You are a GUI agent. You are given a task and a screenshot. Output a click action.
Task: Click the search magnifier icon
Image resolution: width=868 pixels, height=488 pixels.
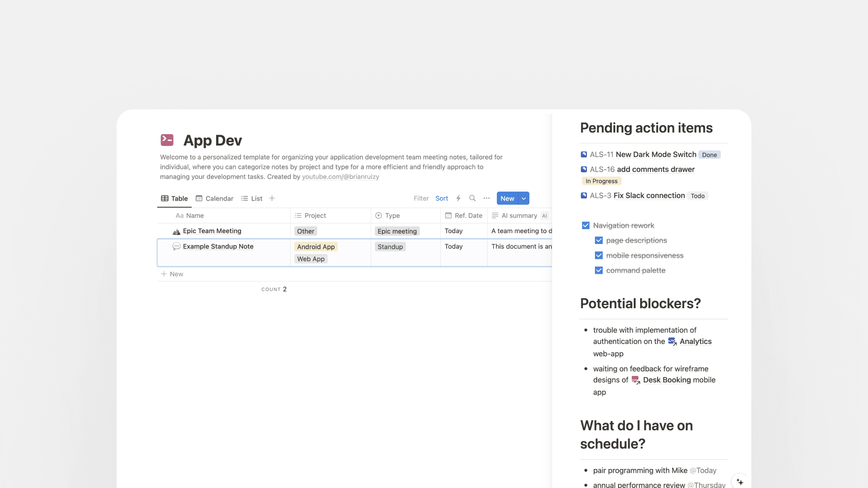472,198
